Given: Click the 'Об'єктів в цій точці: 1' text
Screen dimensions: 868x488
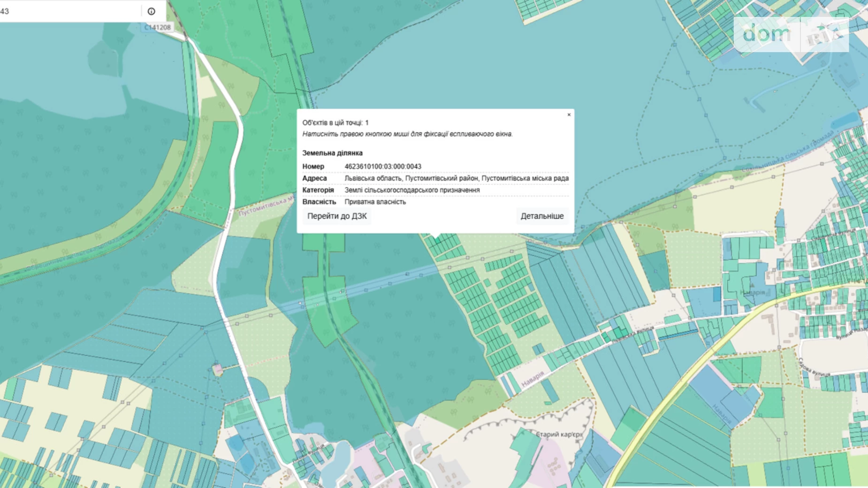Looking at the screenshot, I should (x=335, y=122).
